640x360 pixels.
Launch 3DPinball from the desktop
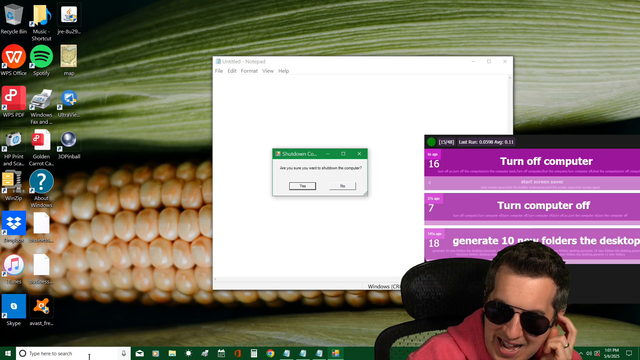[69, 145]
